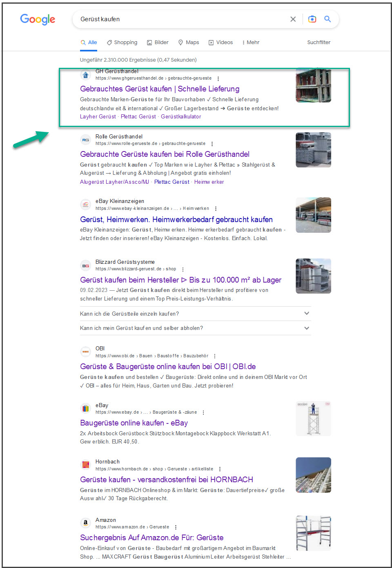The width and height of the screenshot is (392, 568).
Task: Click the Amazon favicon
Action: tap(85, 523)
